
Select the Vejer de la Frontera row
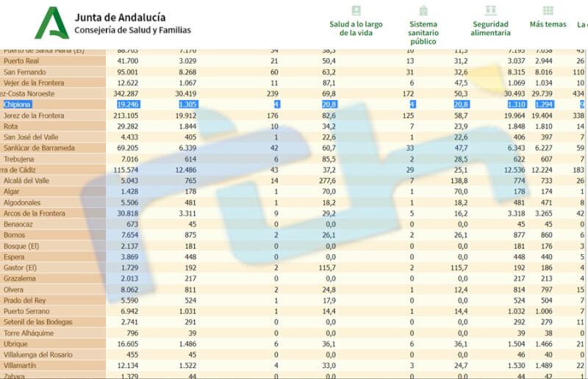coord(34,83)
